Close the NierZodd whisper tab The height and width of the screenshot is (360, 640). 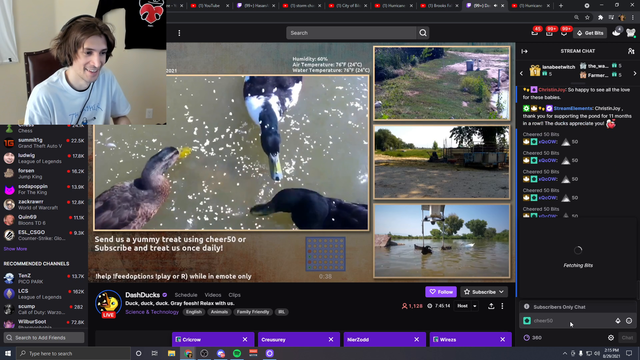pyautogui.click(x=417, y=340)
